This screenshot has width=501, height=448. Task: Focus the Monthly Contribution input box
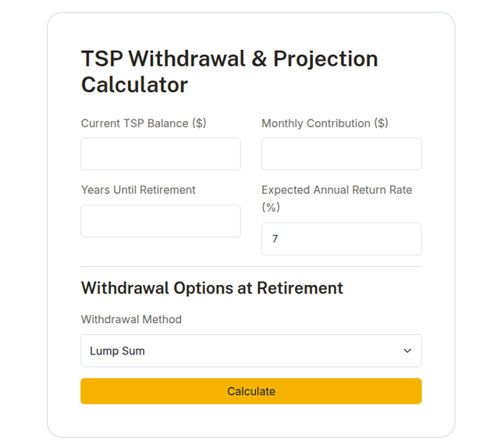click(x=341, y=154)
